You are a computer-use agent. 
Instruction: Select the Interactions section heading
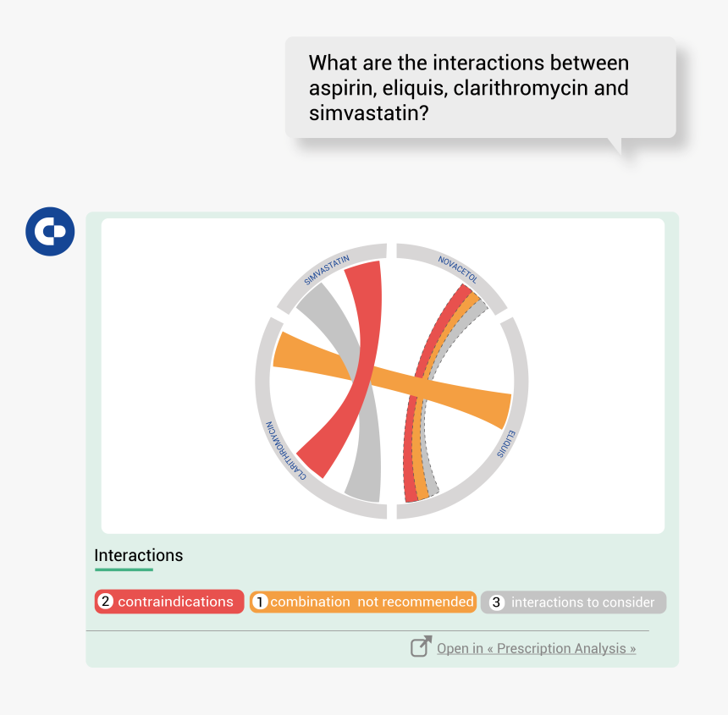pos(139,556)
